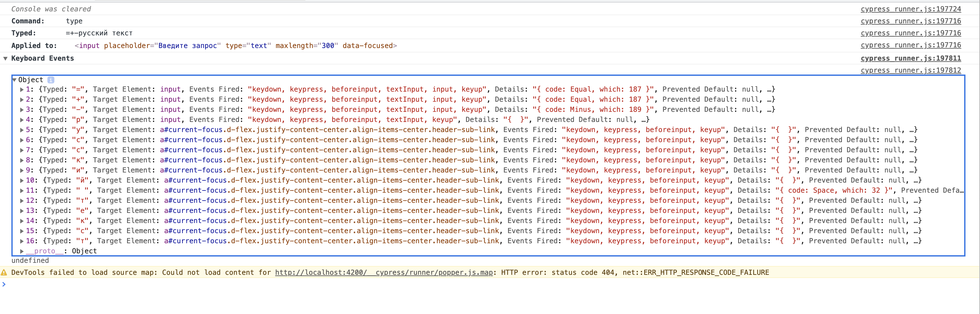Collapse the expanded Object node
This screenshot has height=314, width=980.
(x=14, y=80)
